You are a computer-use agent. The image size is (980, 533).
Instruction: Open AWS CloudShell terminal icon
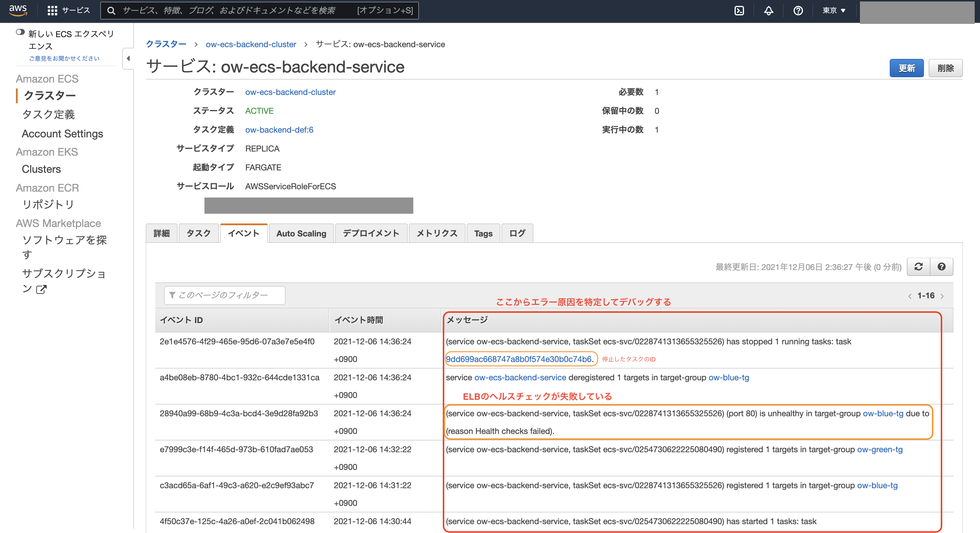pyautogui.click(x=739, y=11)
